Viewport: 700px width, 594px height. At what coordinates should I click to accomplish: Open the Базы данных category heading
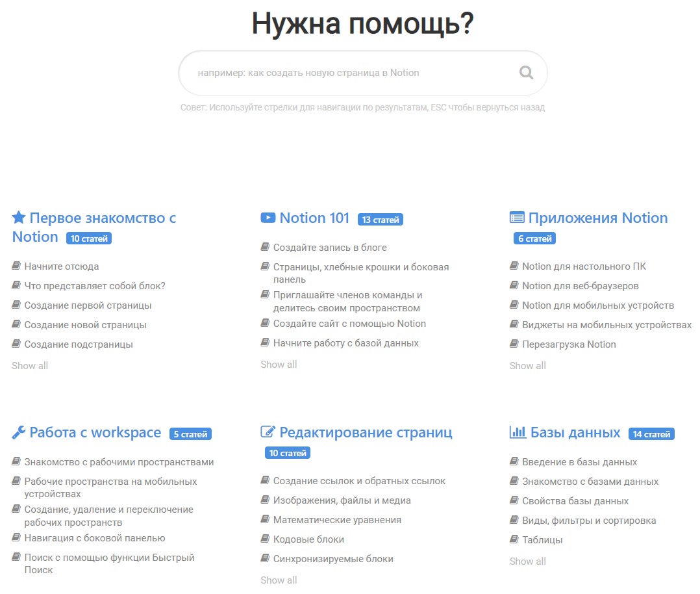point(575,432)
